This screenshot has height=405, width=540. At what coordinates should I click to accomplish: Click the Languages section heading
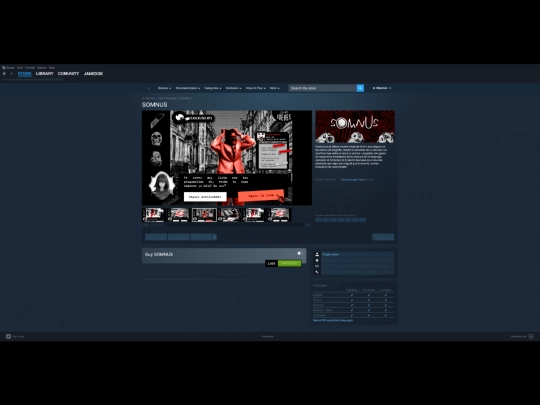coord(320,285)
